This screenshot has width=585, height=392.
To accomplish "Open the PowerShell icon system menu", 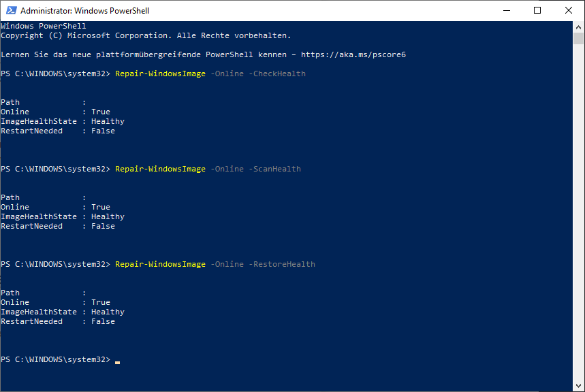I will point(11,10).
